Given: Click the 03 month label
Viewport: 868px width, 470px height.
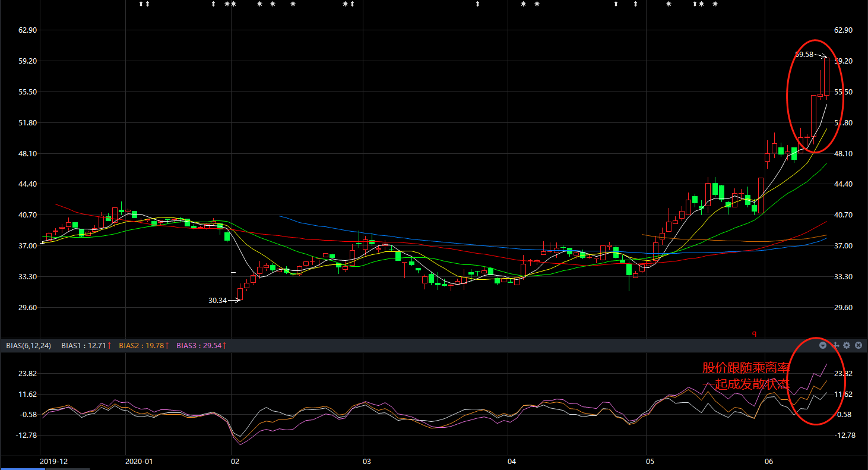Looking at the screenshot, I should (367, 461).
